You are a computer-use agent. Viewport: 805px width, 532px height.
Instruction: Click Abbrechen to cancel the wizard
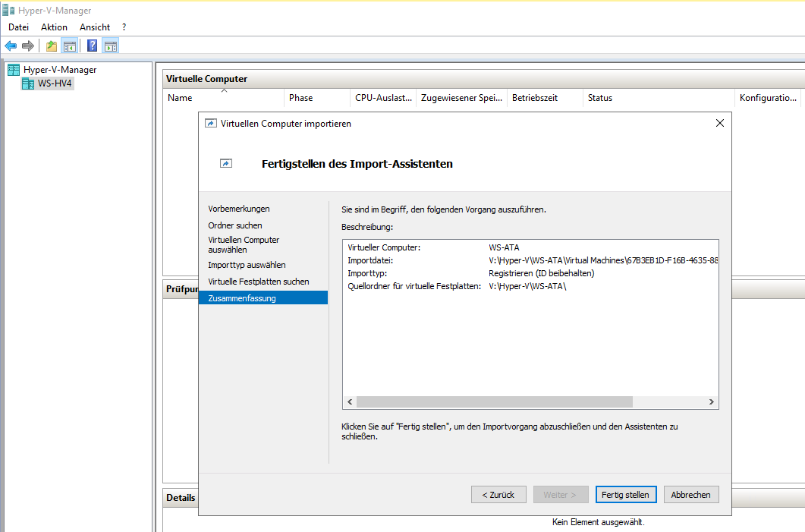[691, 495]
